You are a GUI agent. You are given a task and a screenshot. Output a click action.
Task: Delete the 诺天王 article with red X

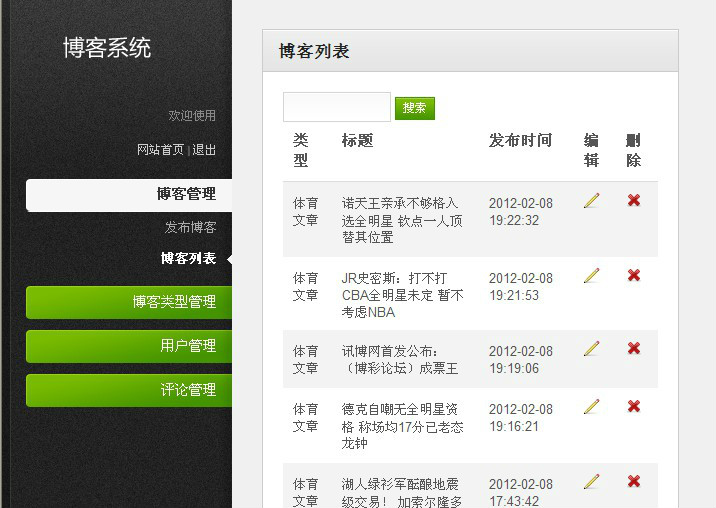pyautogui.click(x=633, y=201)
